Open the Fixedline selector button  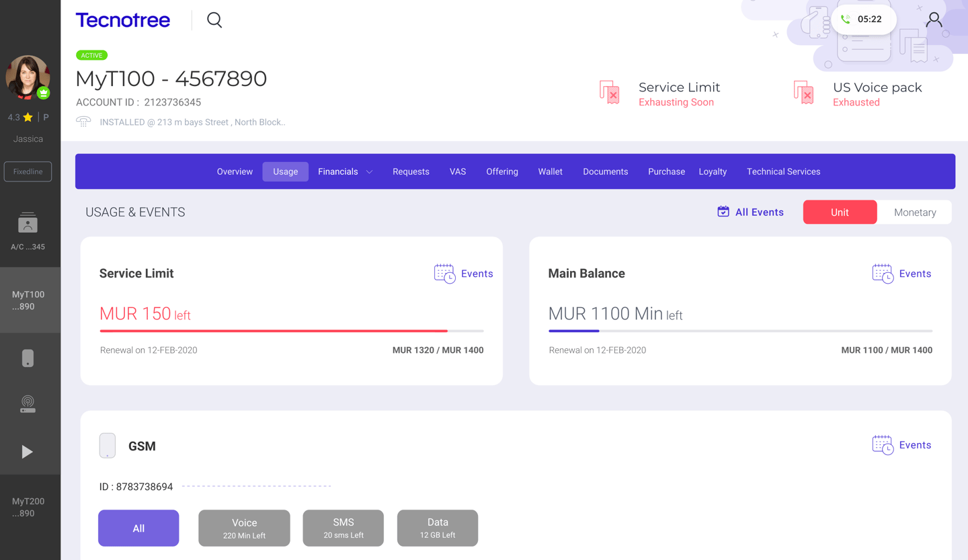point(28,171)
